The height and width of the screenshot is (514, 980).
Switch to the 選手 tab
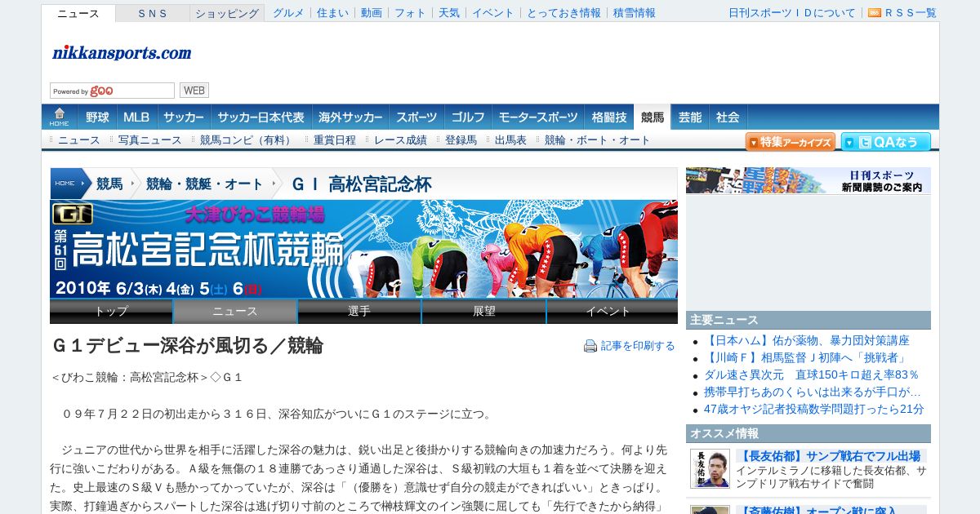pos(359,311)
